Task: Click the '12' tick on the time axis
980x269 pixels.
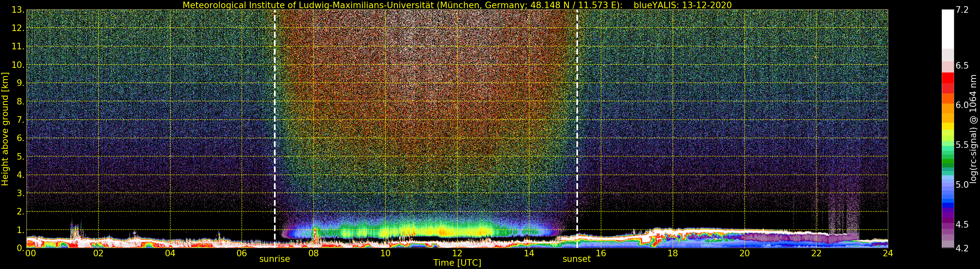Action: tap(457, 253)
